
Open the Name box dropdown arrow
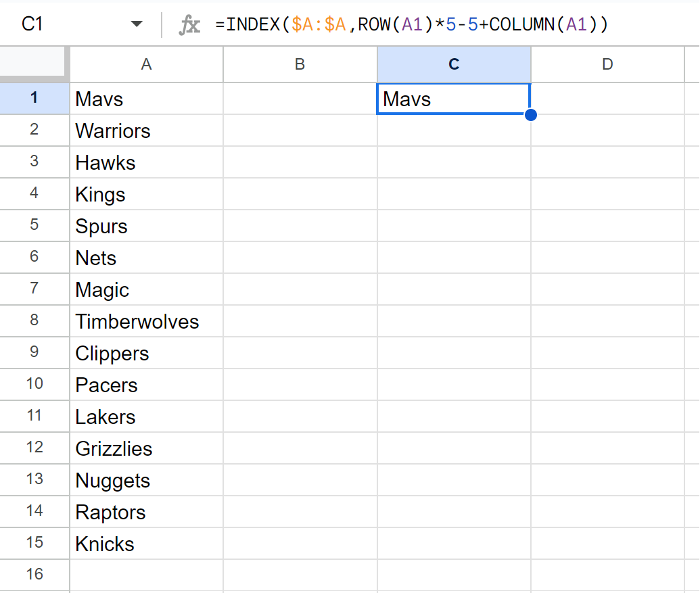coord(137,24)
